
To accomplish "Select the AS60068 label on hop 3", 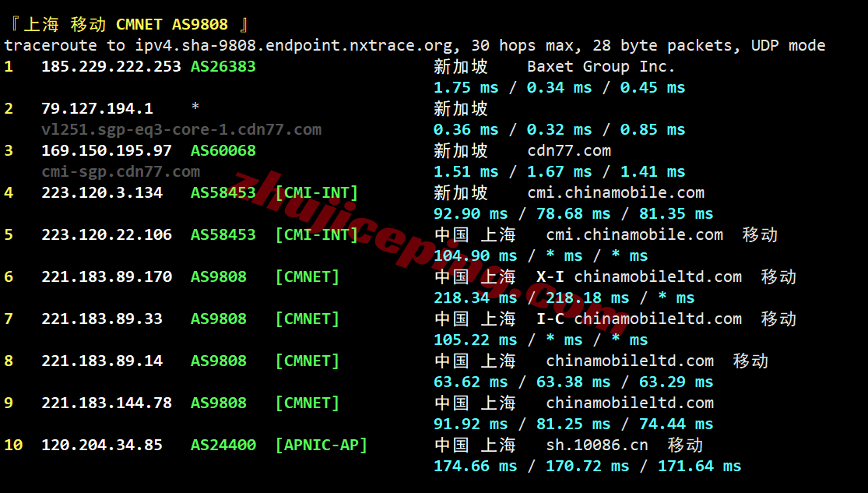I will click(x=223, y=150).
